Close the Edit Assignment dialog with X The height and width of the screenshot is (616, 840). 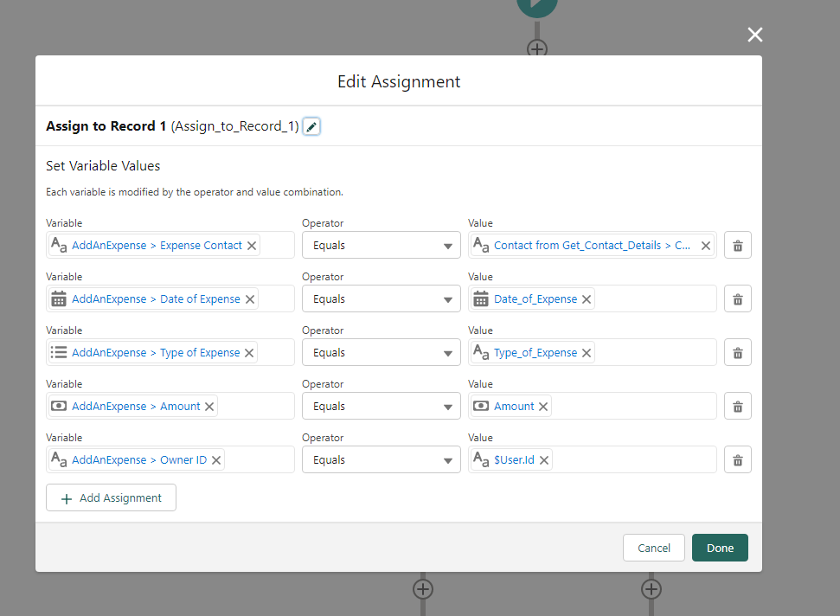[x=755, y=35]
